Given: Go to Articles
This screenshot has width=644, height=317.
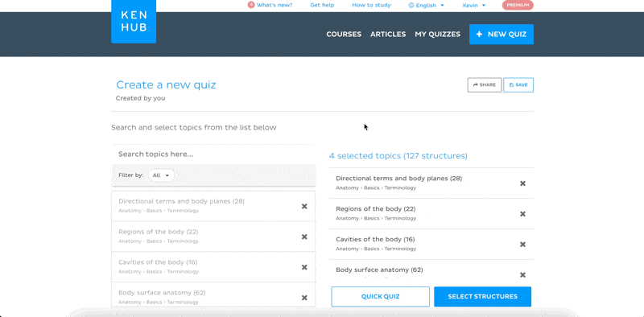Looking at the screenshot, I should [x=388, y=35].
